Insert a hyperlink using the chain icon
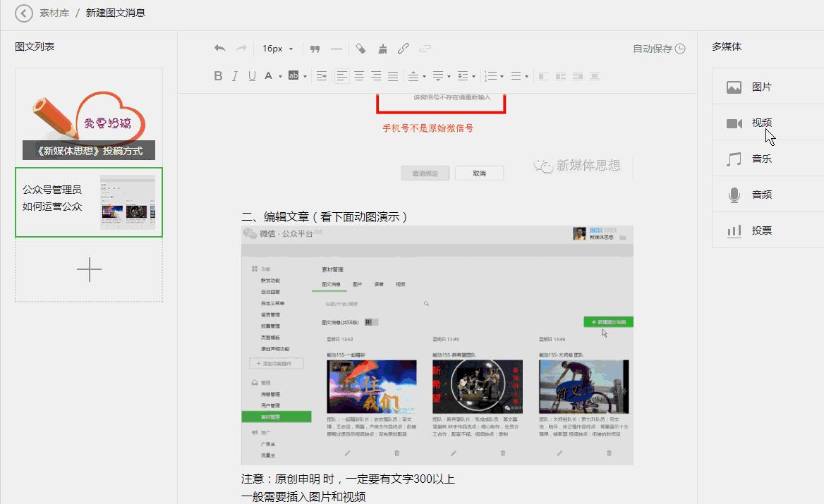 click(x=404, y=48)
